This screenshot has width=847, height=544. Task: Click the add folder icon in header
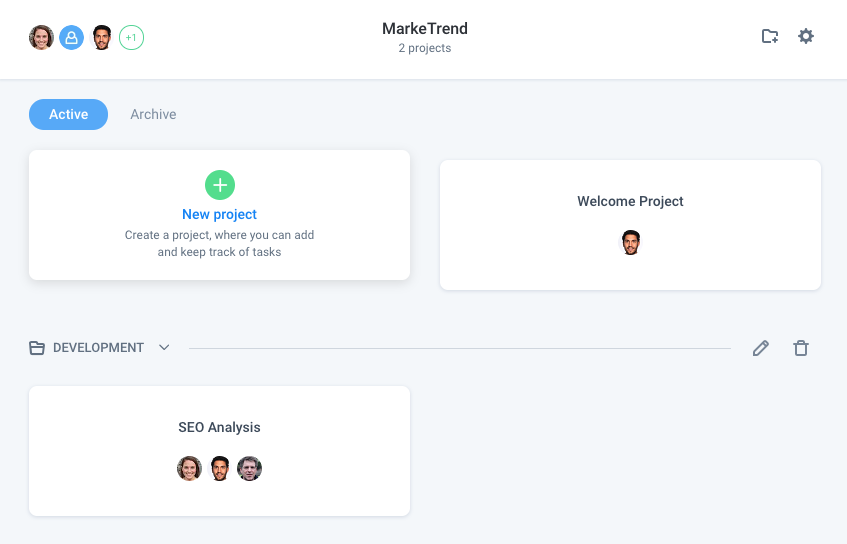[x=770, y=37]
